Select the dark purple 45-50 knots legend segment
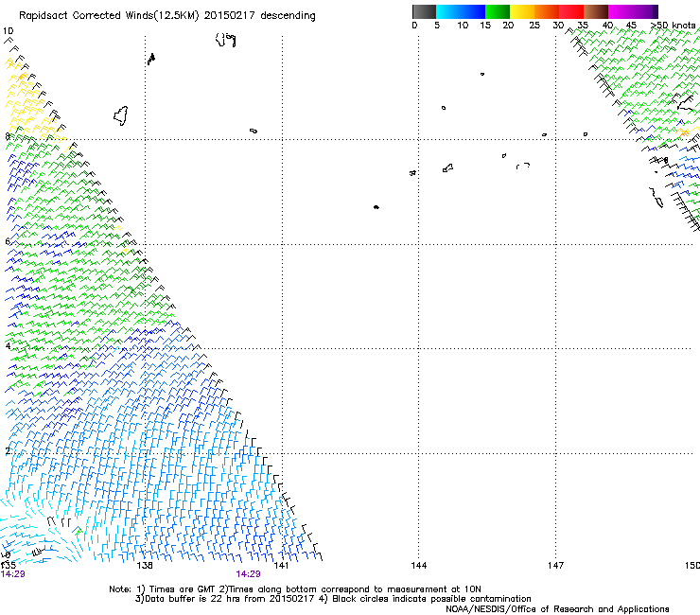The height and width of the screenshot is (615, 700). [x=645, y=11]
